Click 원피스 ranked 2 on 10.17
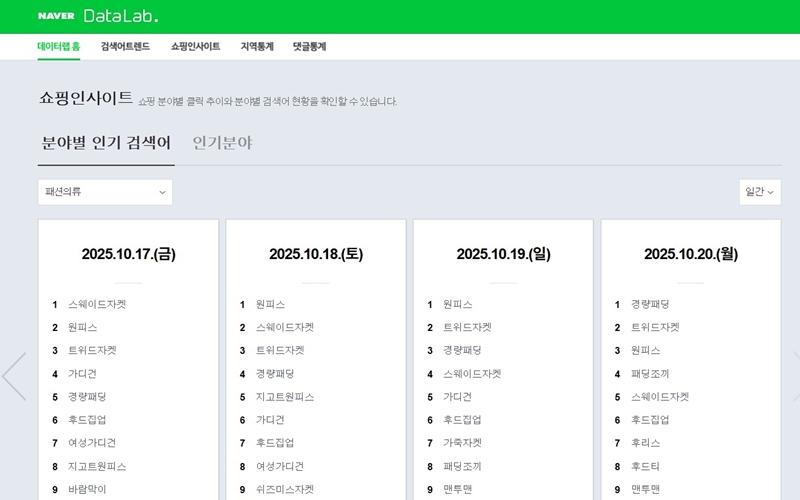This screenshot has height=500, width=800. coord(83,328)
